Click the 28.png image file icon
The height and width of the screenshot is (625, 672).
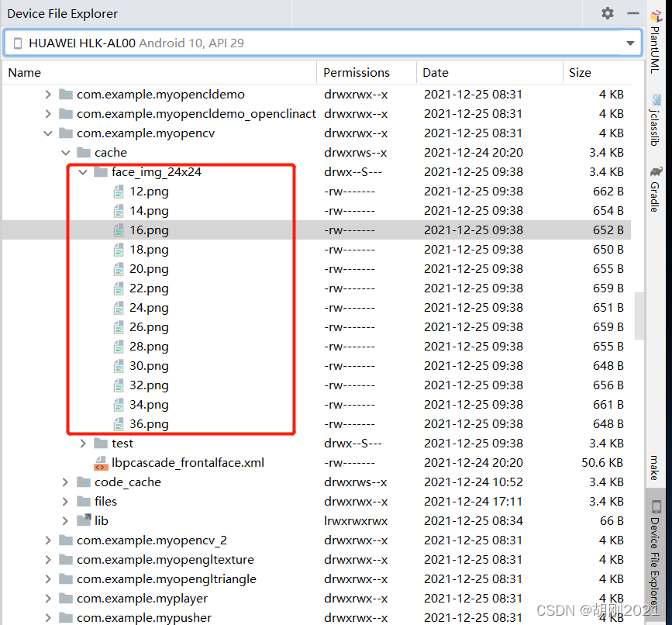click(x=119, y=347)
